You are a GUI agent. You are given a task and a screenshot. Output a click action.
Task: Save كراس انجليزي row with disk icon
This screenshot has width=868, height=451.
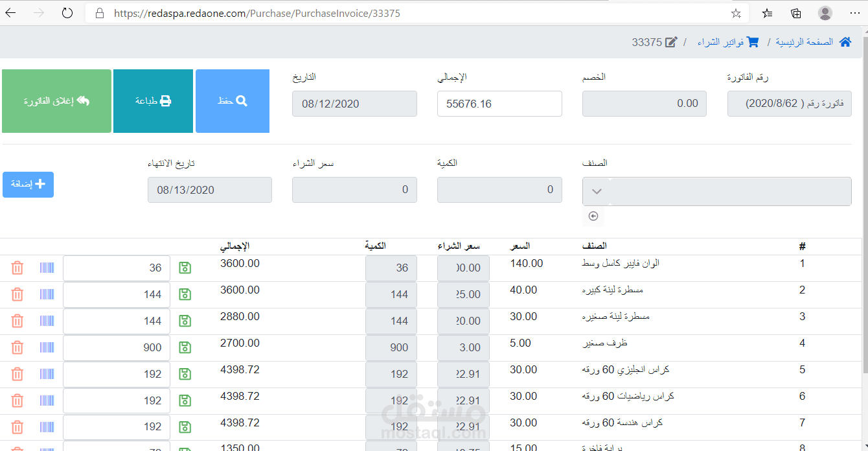[x=185, y=374]
